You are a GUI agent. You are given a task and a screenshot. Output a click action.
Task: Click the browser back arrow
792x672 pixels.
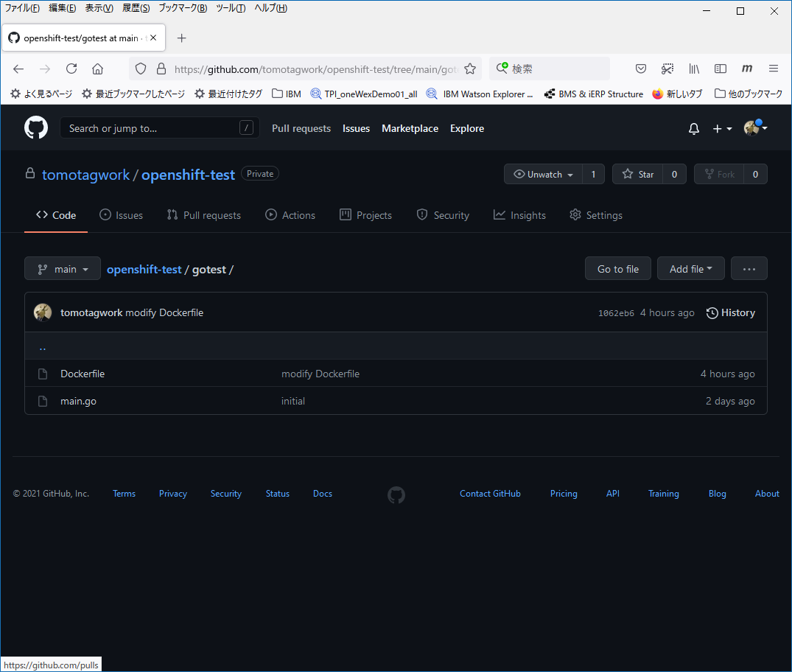coord(18,69)
